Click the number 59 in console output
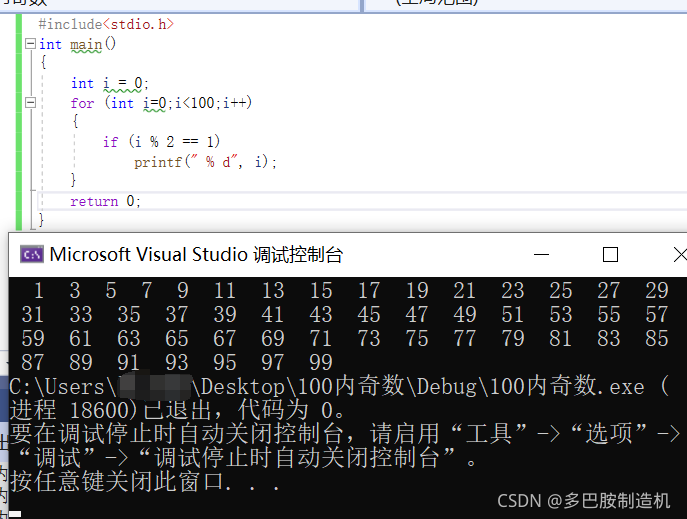This screenshot has width=687, height=519. pyautogui.click(x=33, y=339)
